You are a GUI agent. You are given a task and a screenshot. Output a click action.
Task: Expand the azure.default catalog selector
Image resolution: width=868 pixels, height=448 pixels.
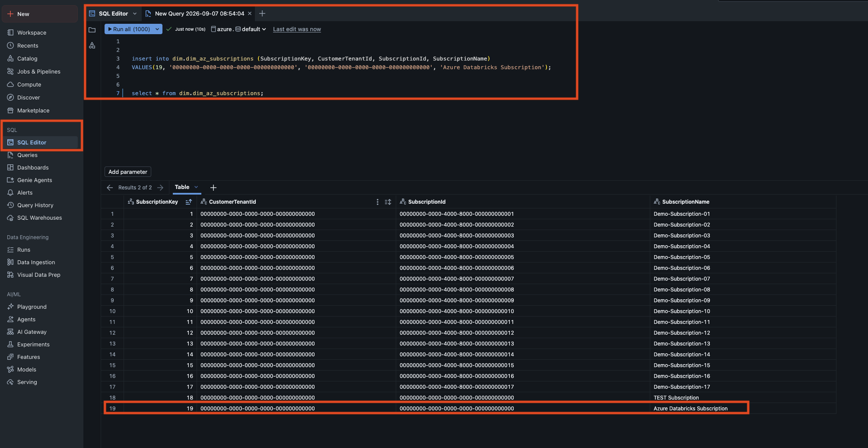pyautogui.click(x=238, y=29)
